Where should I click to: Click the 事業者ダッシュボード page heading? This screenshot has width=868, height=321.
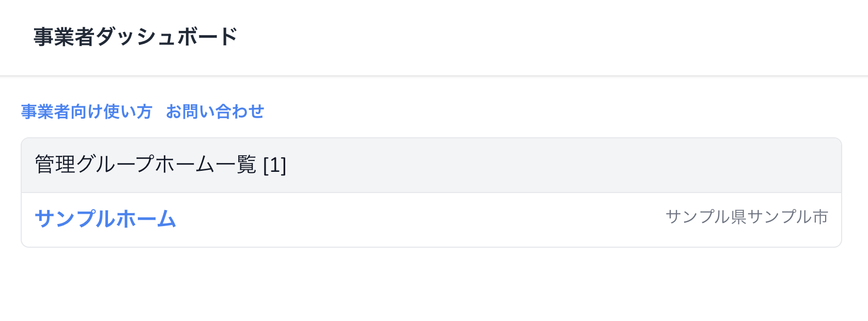pyautogui.click(x=135, y=37)
